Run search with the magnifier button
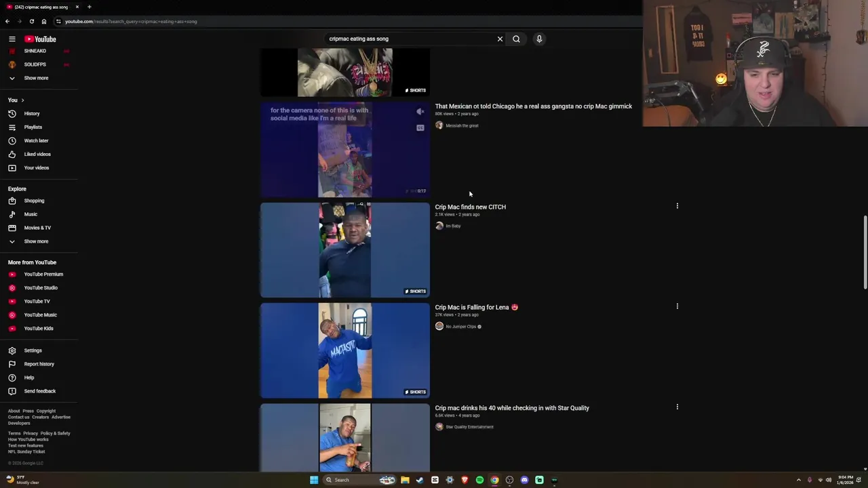Image resolution: width=868 pixels, height=488 pixels. click(x=516, y=39)
